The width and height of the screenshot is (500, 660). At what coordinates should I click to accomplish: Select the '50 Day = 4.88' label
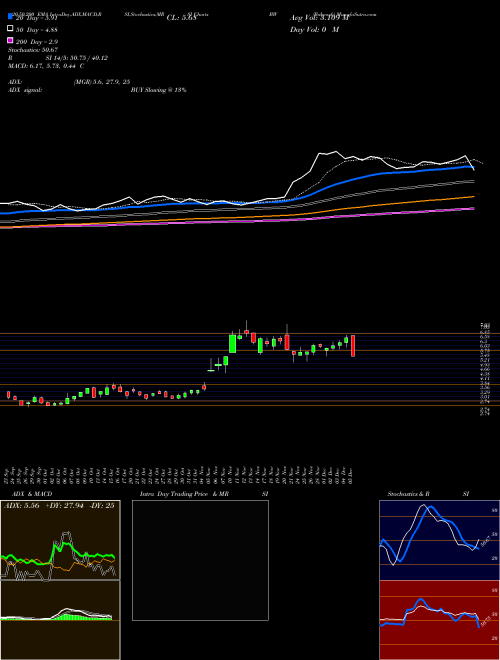37,30
